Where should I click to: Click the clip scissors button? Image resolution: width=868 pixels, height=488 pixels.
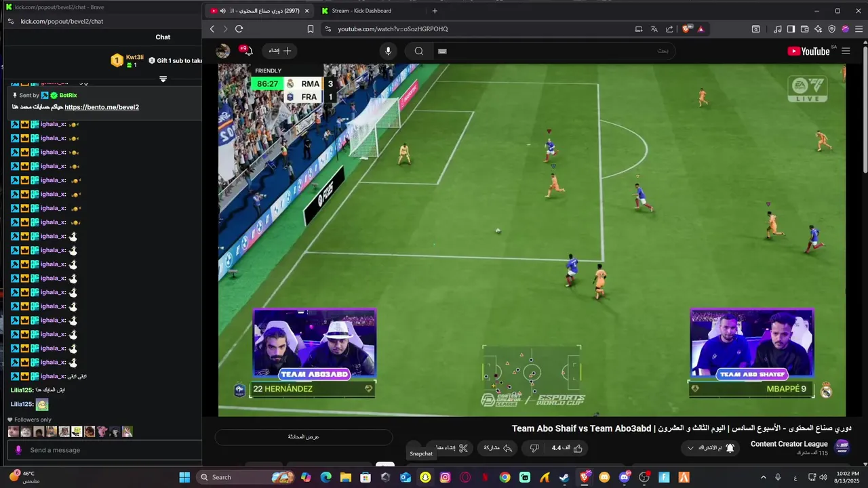coord(451,448)
